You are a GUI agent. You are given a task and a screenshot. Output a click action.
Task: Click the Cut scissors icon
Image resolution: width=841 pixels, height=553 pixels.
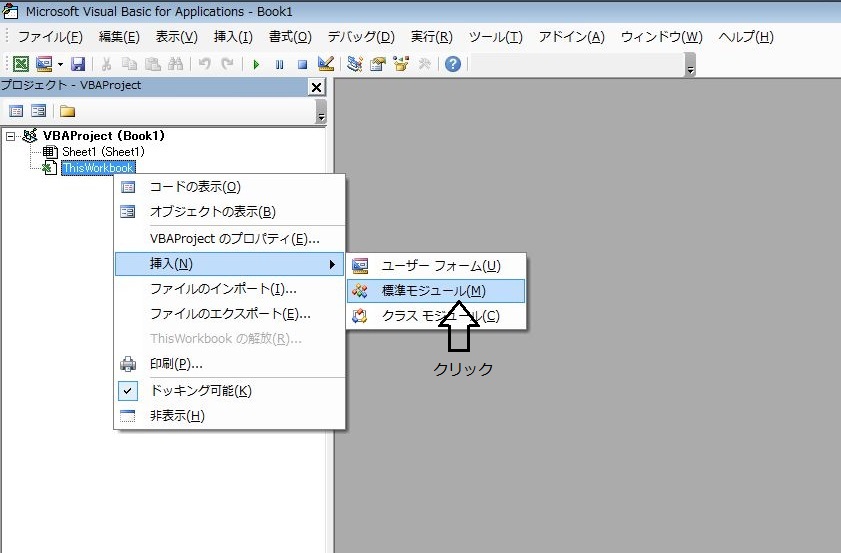click(106, 64)
